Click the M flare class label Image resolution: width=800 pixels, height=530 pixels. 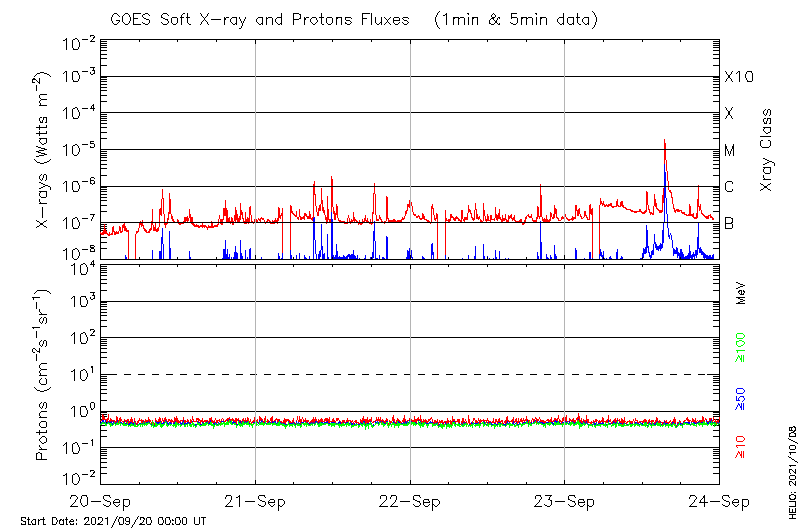pyautogui.click(x=730, y=151)
